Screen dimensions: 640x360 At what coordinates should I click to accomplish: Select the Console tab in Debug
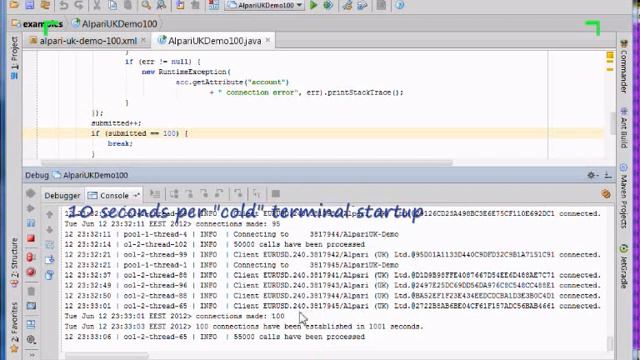[x=114, y=196]
